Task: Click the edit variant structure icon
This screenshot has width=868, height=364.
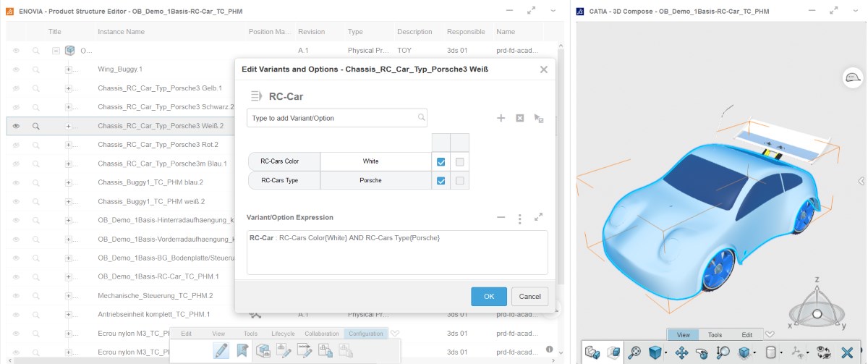Action: 284,351
